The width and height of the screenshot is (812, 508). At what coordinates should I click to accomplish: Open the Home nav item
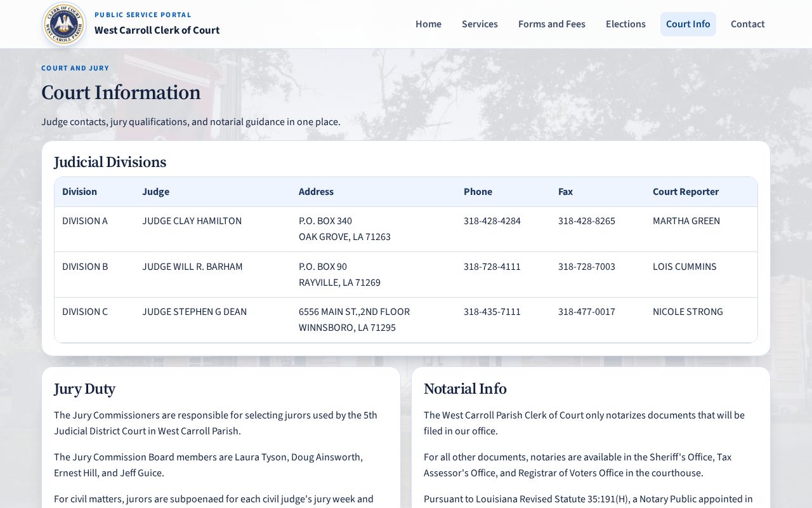(x=428, y=24)
